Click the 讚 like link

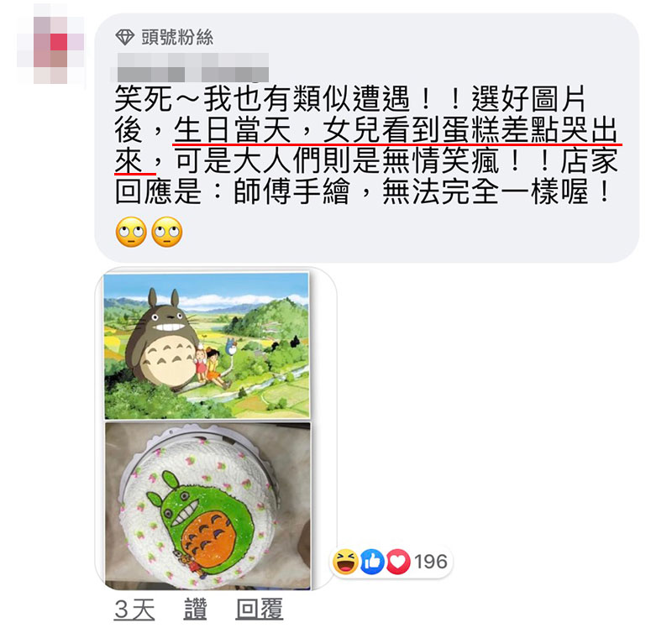(x=195, y=609)
